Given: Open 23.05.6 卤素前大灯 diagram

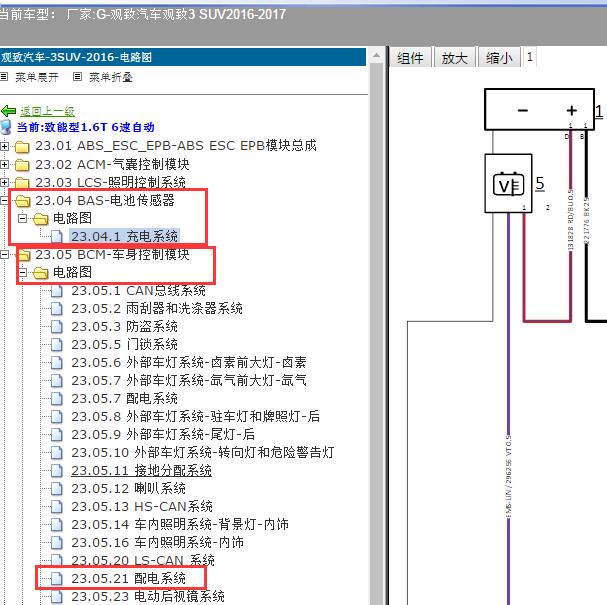Looking at the screenshot, I should [x=189, y=362].
